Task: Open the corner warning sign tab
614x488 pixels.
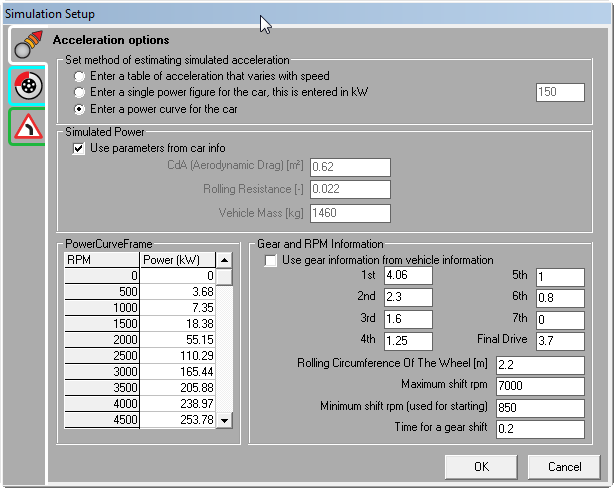Action: pyautogui.click(x=27, y=126)
